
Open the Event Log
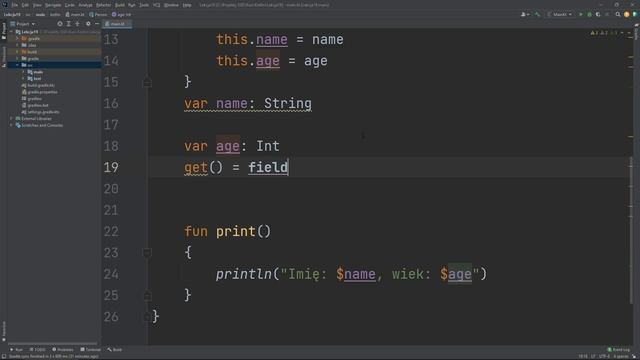[618, 350]
